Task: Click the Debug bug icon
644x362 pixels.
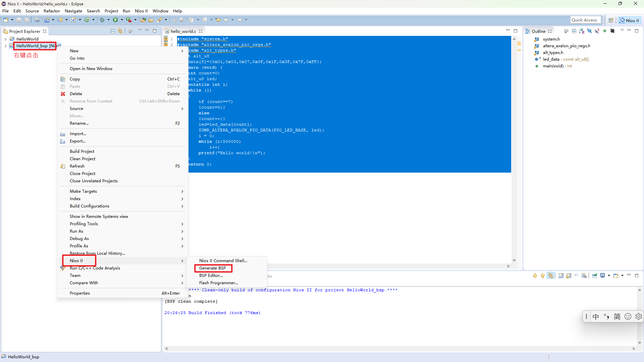Action: point(102,20)
